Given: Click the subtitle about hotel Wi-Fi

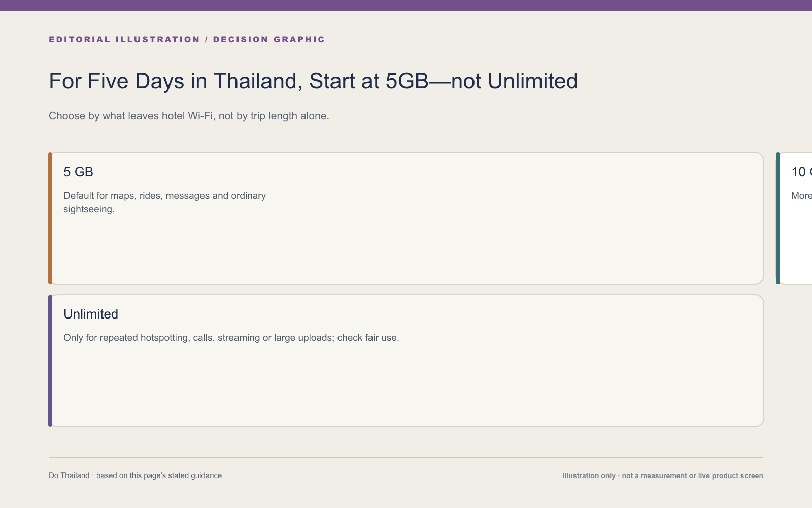Looking at the screenshot, I should 189,116.
